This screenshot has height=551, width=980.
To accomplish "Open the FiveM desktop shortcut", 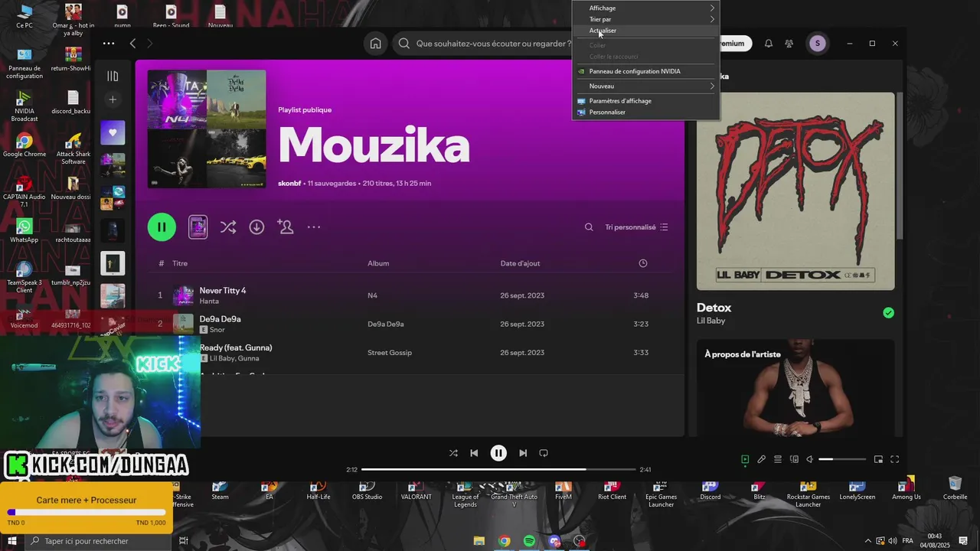I will point(563,491).
